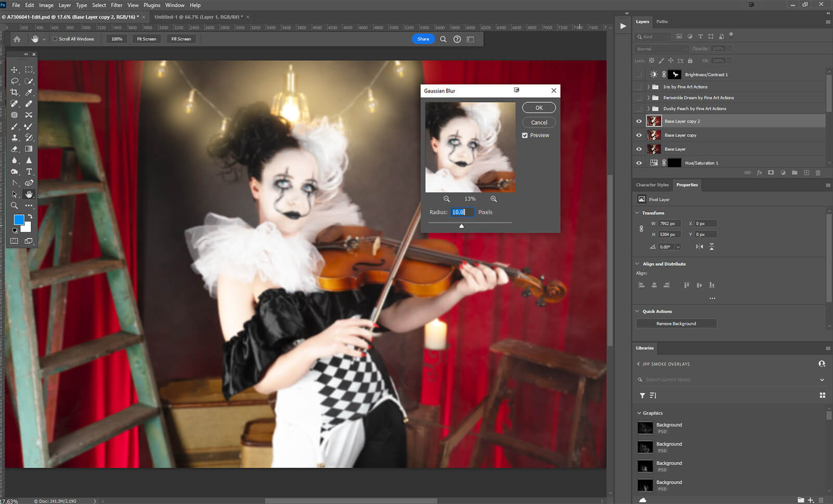Collapse the Quick Actions section
Image resolution: width=833 pixels, height=504 pixels.
pyautogui.click(x=637, y=312)
